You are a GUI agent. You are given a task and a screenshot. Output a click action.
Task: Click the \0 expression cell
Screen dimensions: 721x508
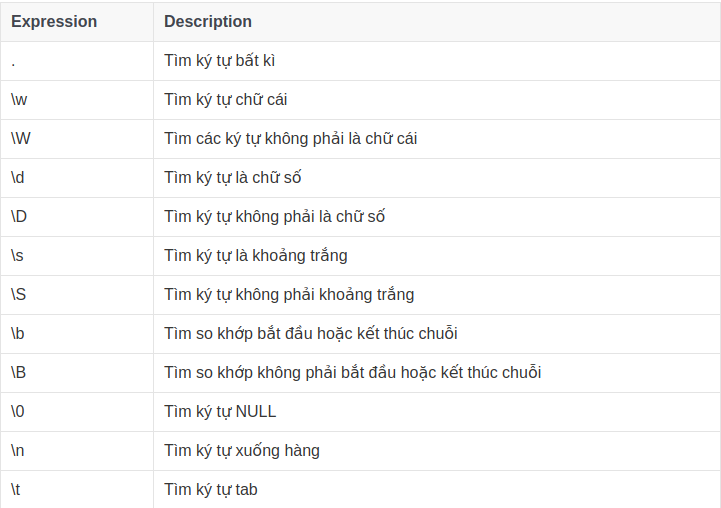[19, 412]
